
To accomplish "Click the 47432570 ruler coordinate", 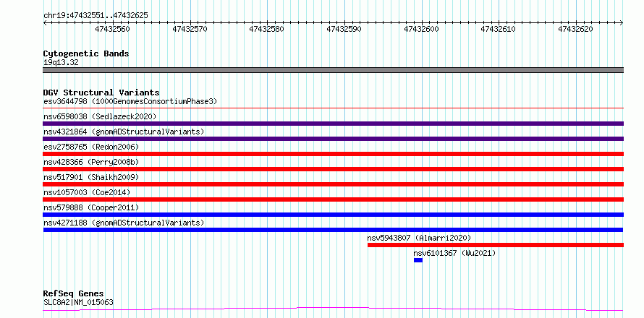I will coord(190,29).
